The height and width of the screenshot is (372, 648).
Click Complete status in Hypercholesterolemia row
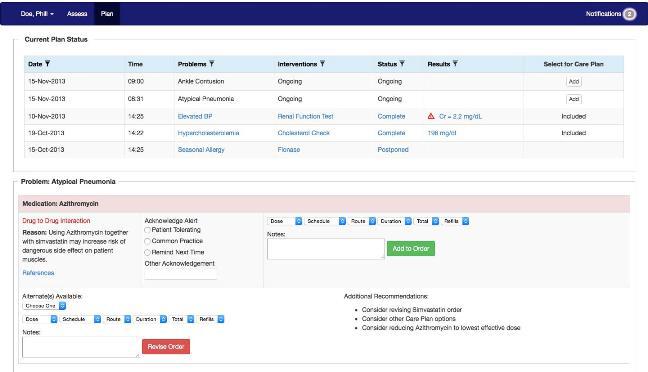tap(391, 133)
